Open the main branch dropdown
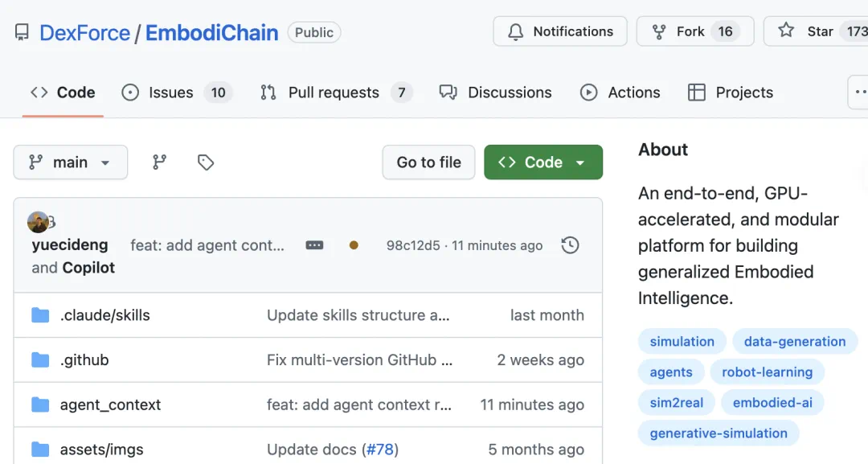The height and width of the screenshot is (464, 868). click(70, 162)
